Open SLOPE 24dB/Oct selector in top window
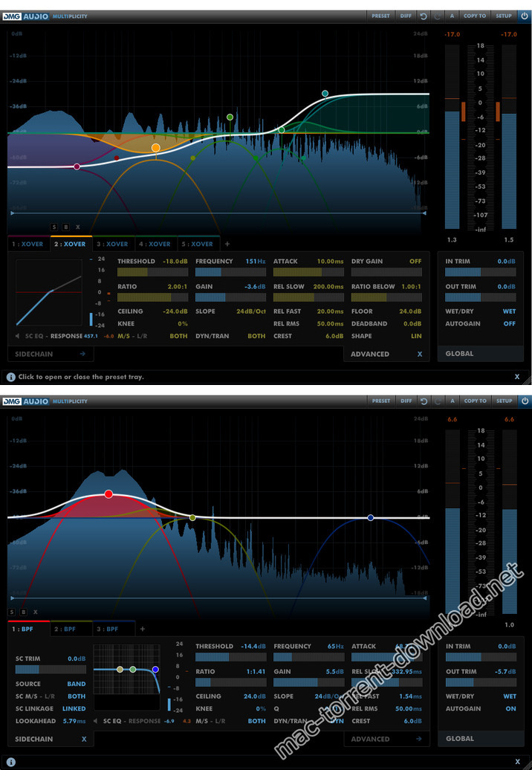532x770 pixels. coord(250,311)
